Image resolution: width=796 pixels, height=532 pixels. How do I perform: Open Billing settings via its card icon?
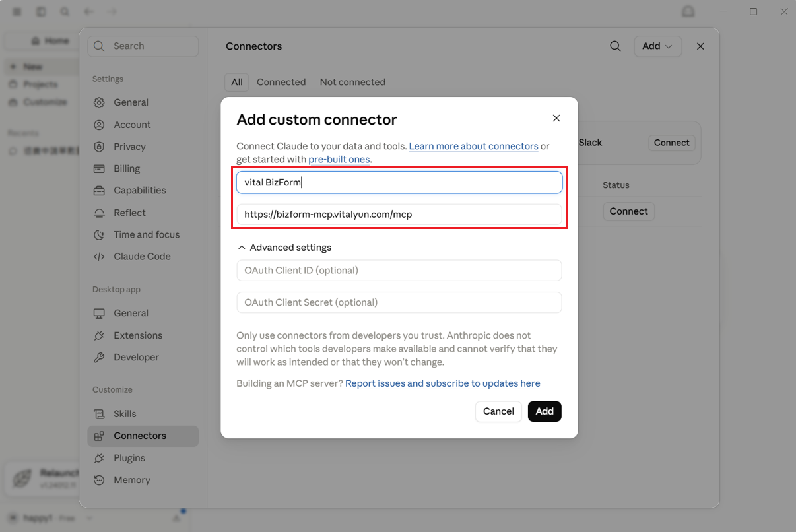99,168
